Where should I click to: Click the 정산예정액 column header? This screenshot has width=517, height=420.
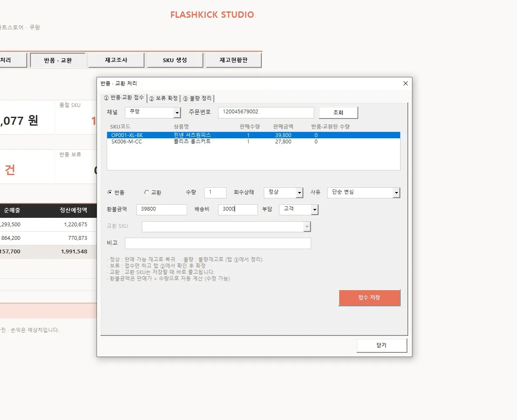[73, 210]
